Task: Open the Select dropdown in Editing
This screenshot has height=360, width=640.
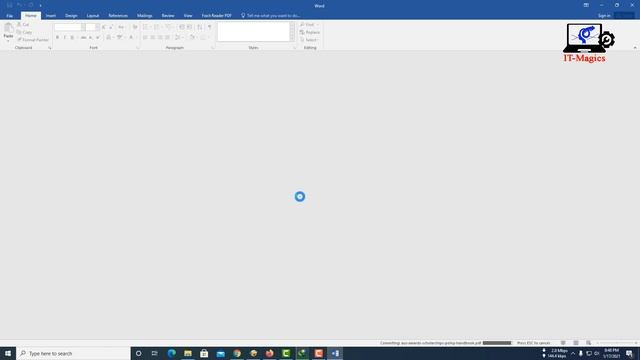Action: tap(309, 40)
